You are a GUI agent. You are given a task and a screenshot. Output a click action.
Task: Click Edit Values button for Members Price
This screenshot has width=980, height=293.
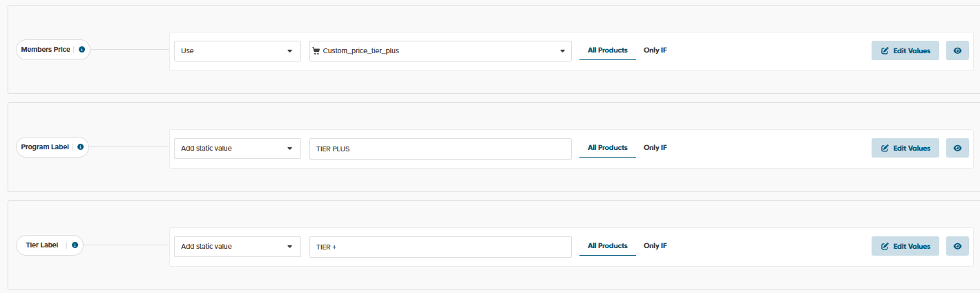905,50
